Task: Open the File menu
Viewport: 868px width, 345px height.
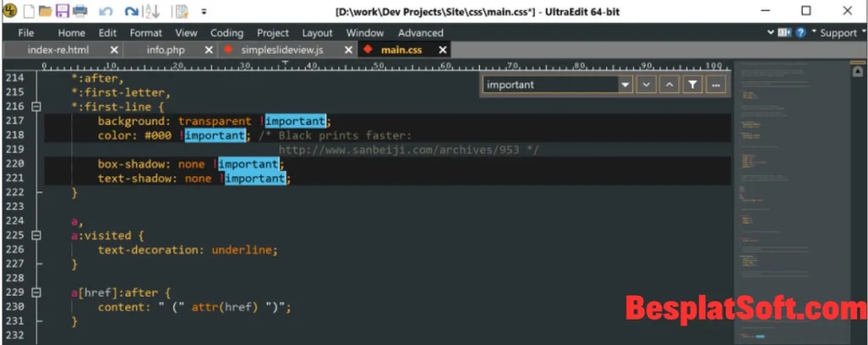Action: point(25,33)
